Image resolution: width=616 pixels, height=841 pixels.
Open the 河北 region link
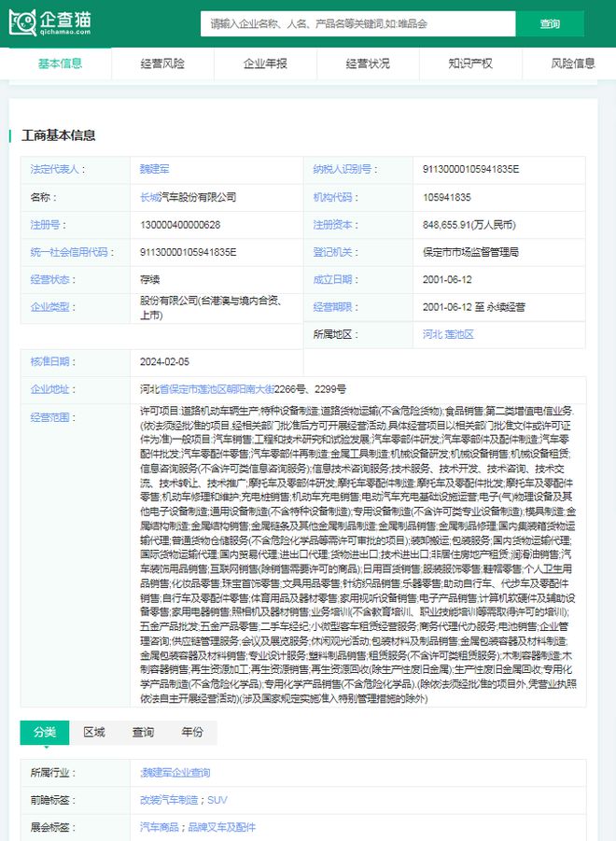[x=432, y=334]
